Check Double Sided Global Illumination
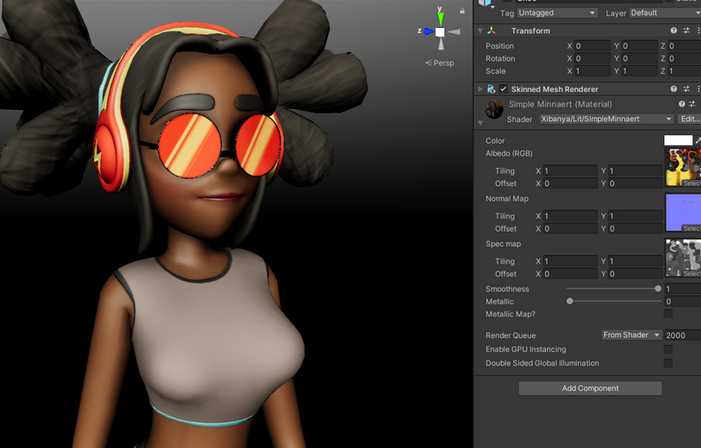Image resolution: width=701 pixels, height=448 pixels. pyautogui.click(x=668, y=363)
